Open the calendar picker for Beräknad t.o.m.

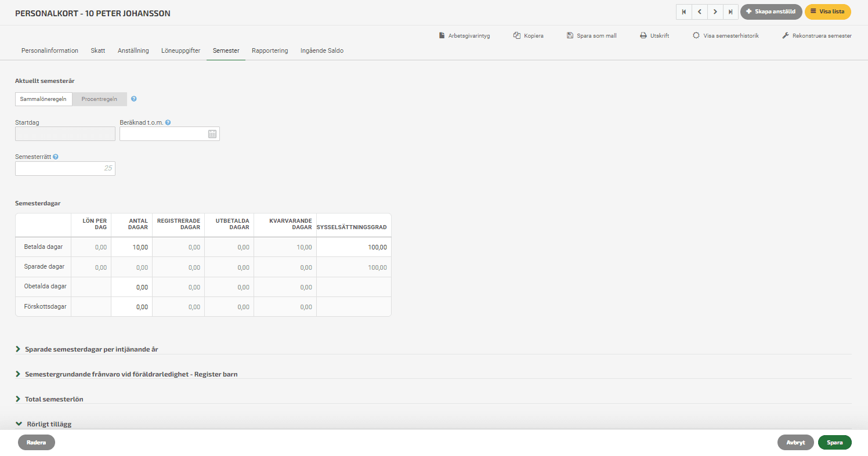[x=212, y=134]
